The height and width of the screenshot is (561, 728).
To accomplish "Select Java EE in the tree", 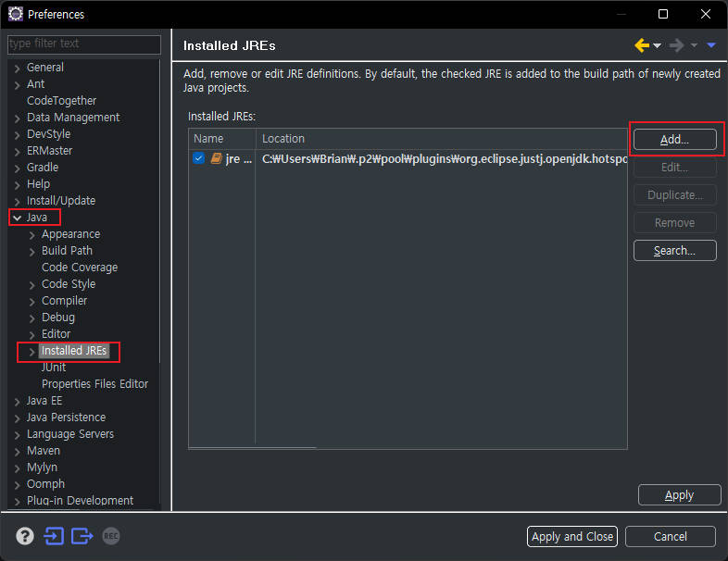I will click(44, 401).
